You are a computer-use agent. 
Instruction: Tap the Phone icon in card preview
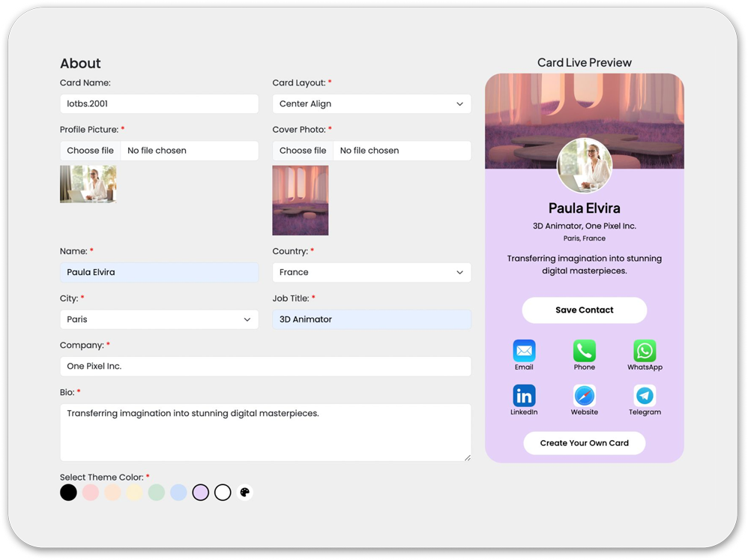coord(585,351)
